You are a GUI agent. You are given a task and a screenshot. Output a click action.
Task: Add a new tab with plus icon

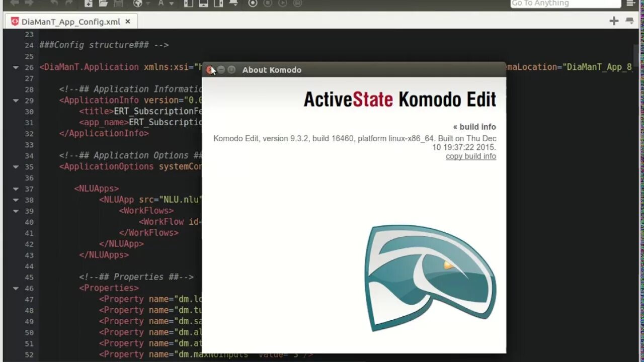pyautogui.click(x=614, y=21)
